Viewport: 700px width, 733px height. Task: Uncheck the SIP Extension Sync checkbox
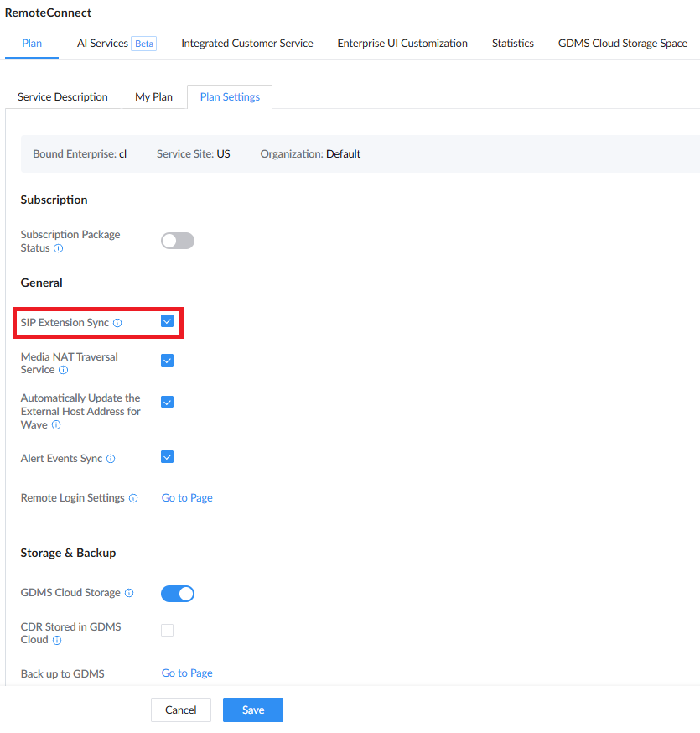168,321
